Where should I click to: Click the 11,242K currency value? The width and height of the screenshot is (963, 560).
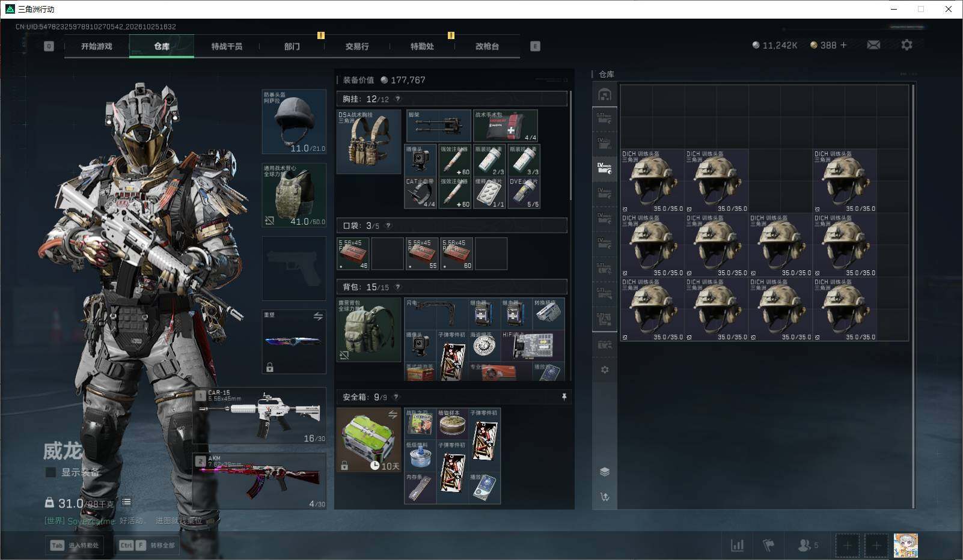780,45
